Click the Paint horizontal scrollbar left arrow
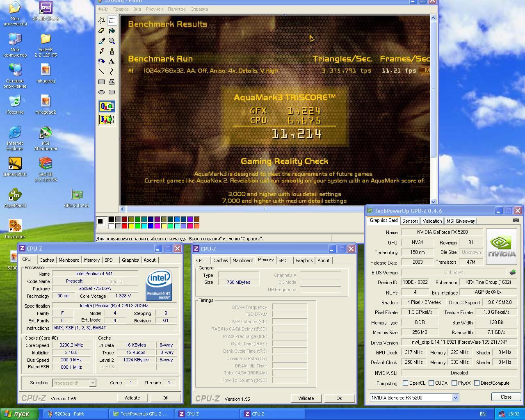Viewport: 525px width, 420px height. 123,209
